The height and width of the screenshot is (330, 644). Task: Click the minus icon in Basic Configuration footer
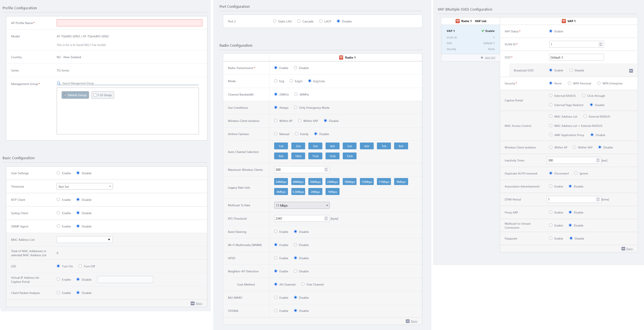[x=192, y=303]
